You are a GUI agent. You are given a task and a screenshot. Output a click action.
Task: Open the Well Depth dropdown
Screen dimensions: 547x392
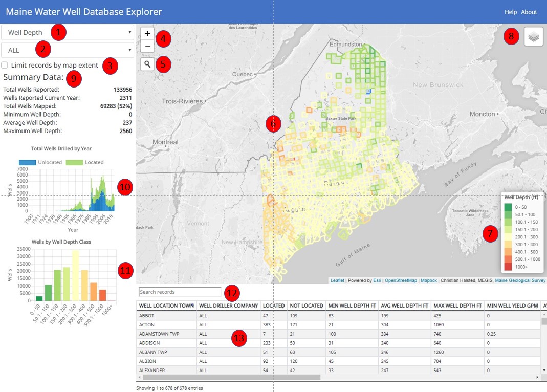tap(68, 33)
